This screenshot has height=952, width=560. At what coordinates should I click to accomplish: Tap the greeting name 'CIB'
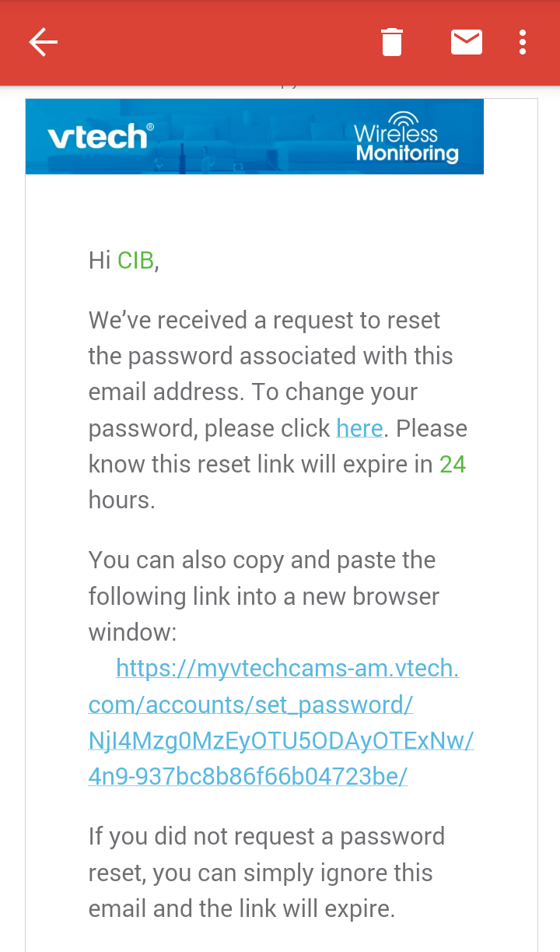135,260
